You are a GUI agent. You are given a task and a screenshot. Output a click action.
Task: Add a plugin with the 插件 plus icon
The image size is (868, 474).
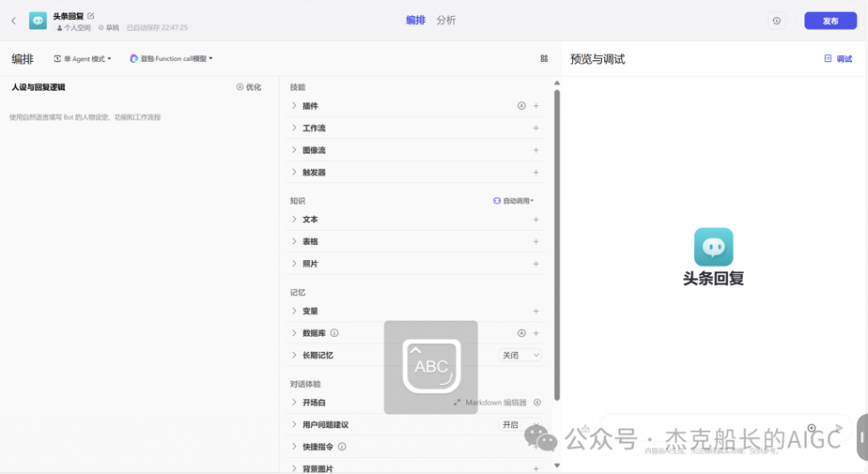[x=536, y=106]
